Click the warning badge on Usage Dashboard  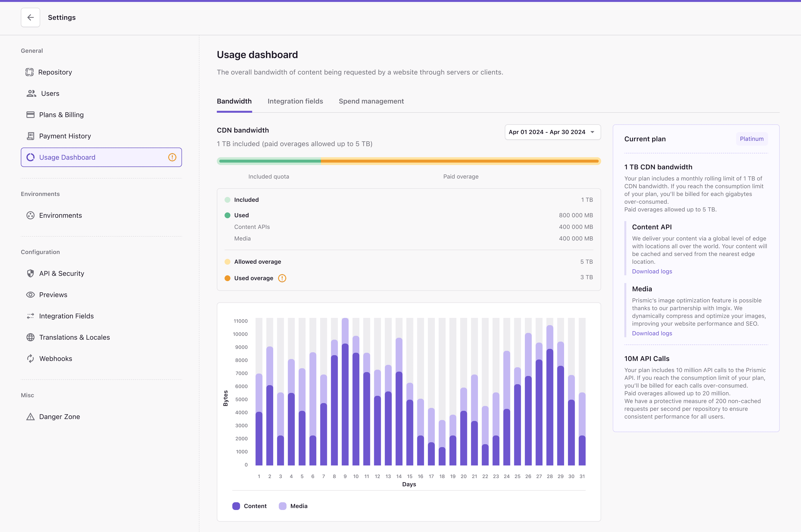click(x=172, y=157)
